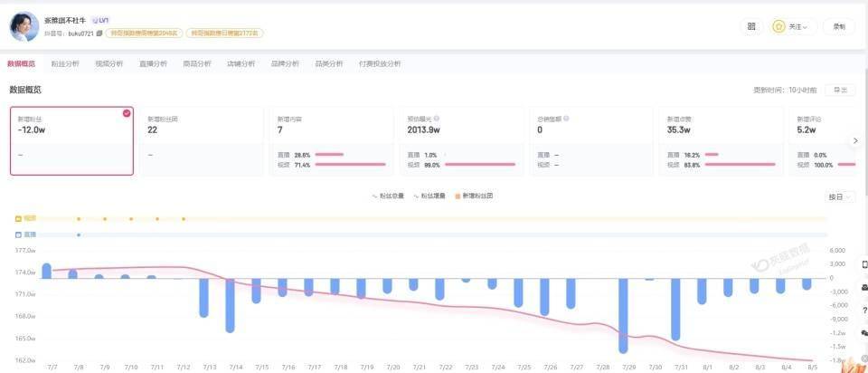This screenshot has height=373, width=868.
Task: Open the question mark help icon
Action: pos(864,310)
